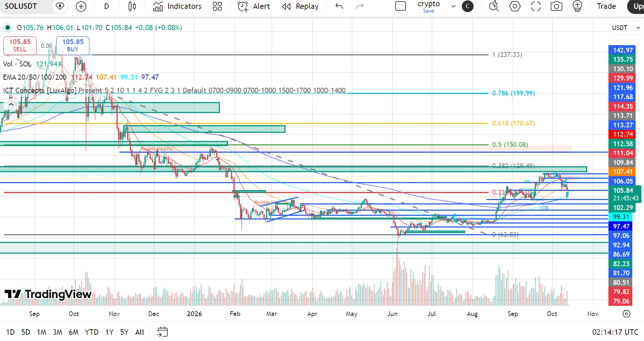Viewport: 644px width, 341px height.
Task: Open the candlestick chart style selector
Action: click(x=132, y=6)
